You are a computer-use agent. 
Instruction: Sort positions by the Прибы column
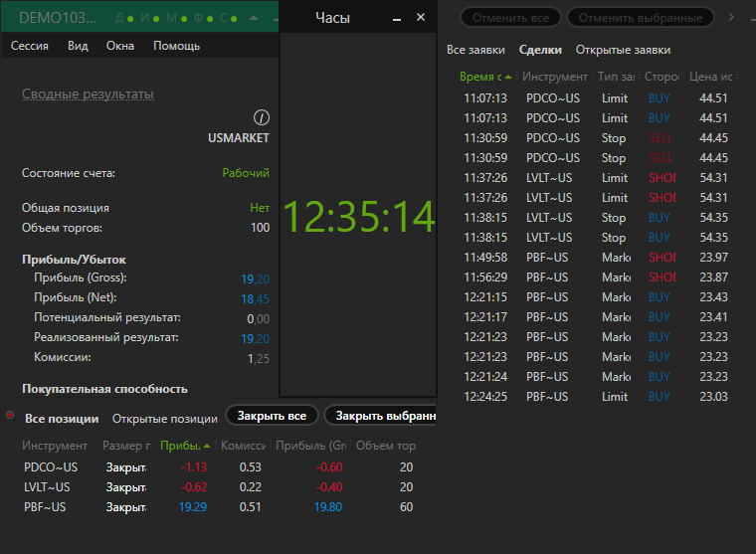pos(185,446)
